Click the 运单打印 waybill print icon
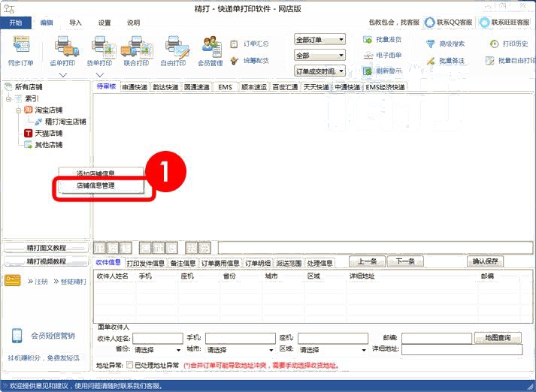This screenshot has height=392, width=536. point(63,49)
